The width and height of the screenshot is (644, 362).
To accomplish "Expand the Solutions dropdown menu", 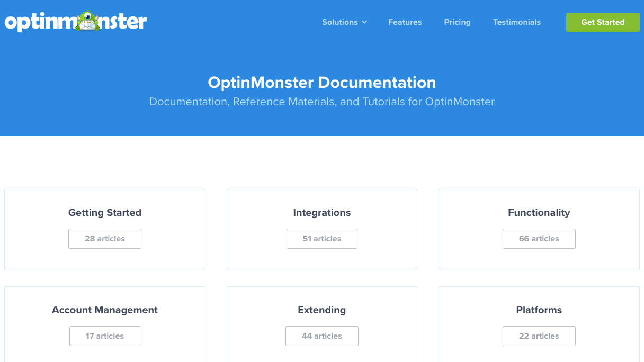I will [344, 22].
